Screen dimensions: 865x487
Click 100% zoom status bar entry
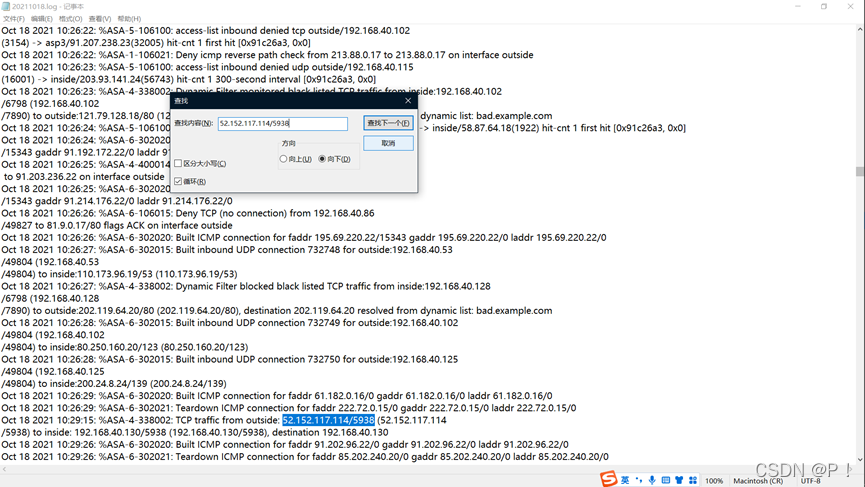pos(714,481)
